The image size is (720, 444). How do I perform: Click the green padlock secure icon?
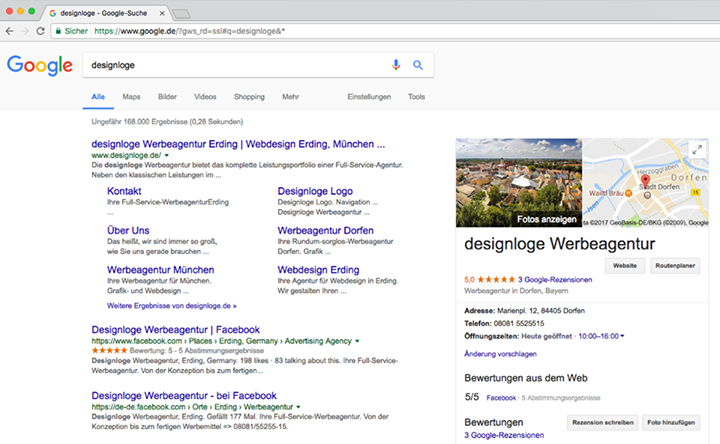(x=58, y=31)
